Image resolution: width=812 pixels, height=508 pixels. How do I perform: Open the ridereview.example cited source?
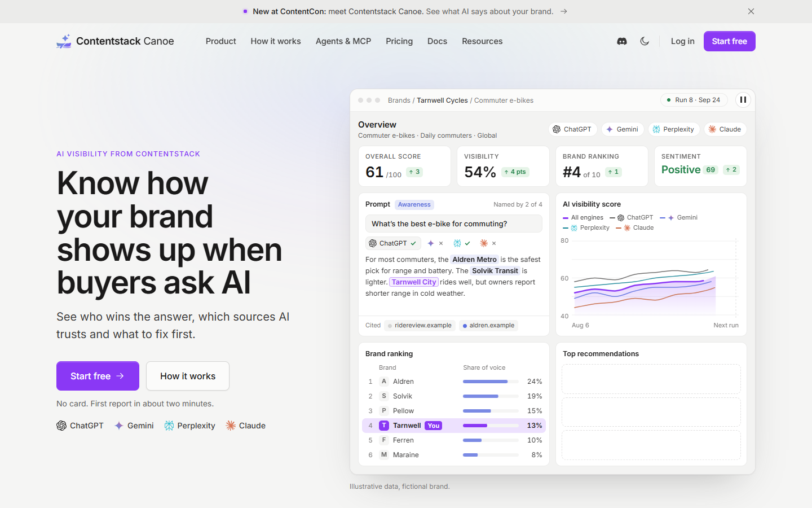click(419, 325)
